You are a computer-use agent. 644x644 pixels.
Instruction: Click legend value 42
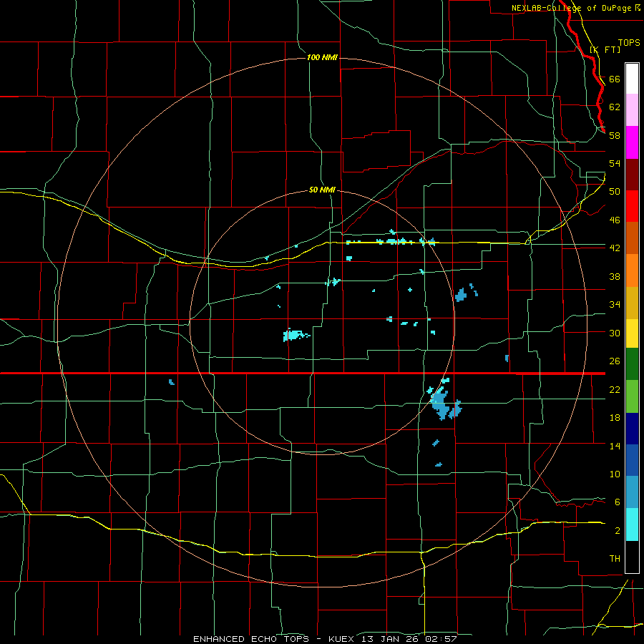[615, 248]
